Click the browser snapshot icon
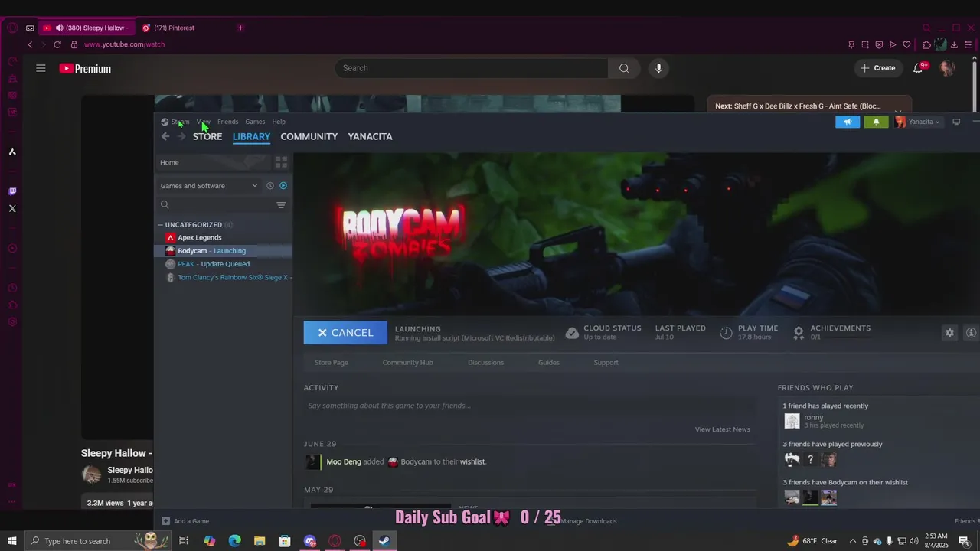This screenshot has height=551, width=980. click(x=865, y=44)
